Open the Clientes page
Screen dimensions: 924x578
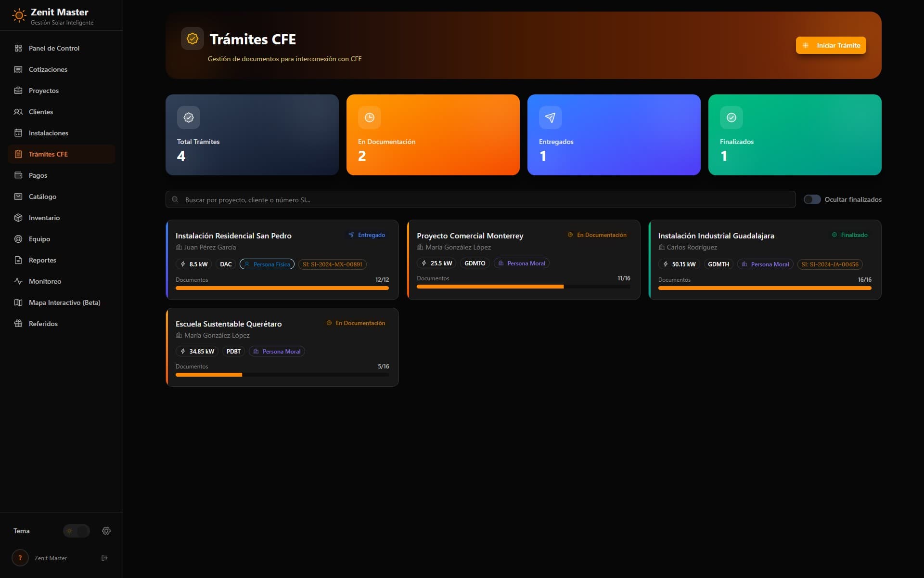[x=62, y=112]
